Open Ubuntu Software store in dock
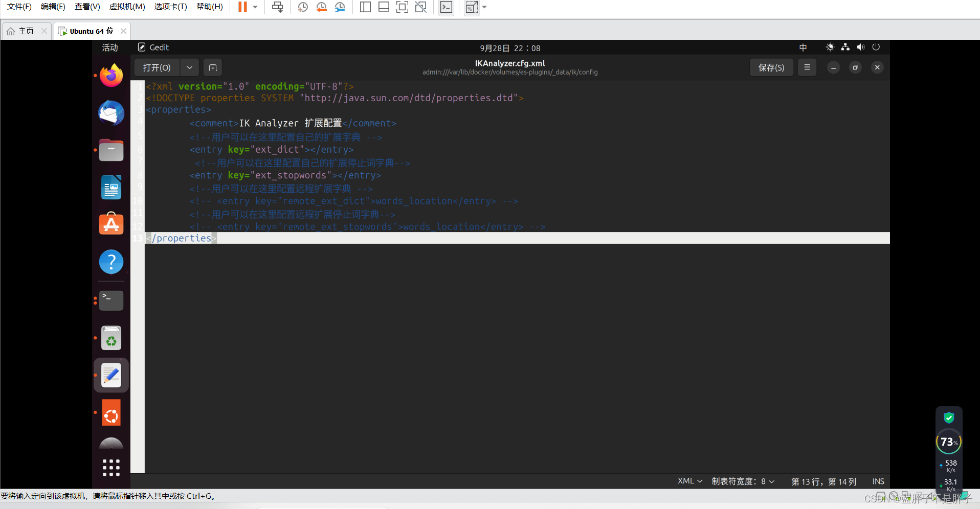Viewport: 980px width, 509px height. click(111, 224)
